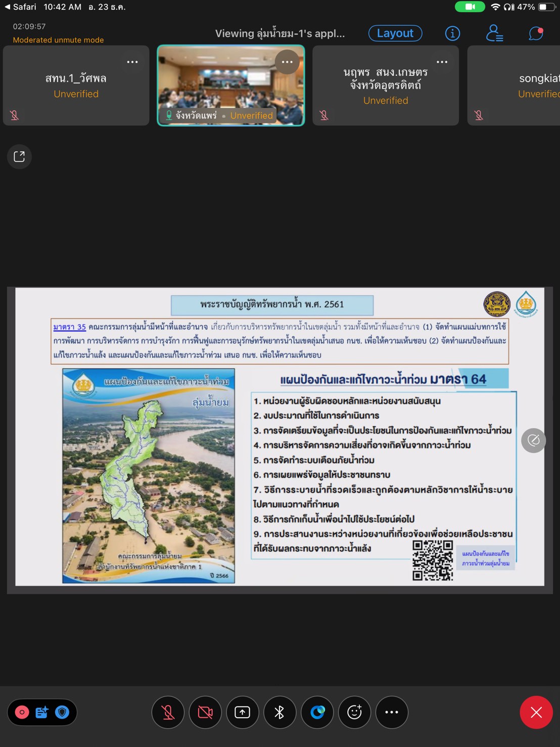560x747 pixels.
Task: Open the Layout options
Action: tap(395, 33)
